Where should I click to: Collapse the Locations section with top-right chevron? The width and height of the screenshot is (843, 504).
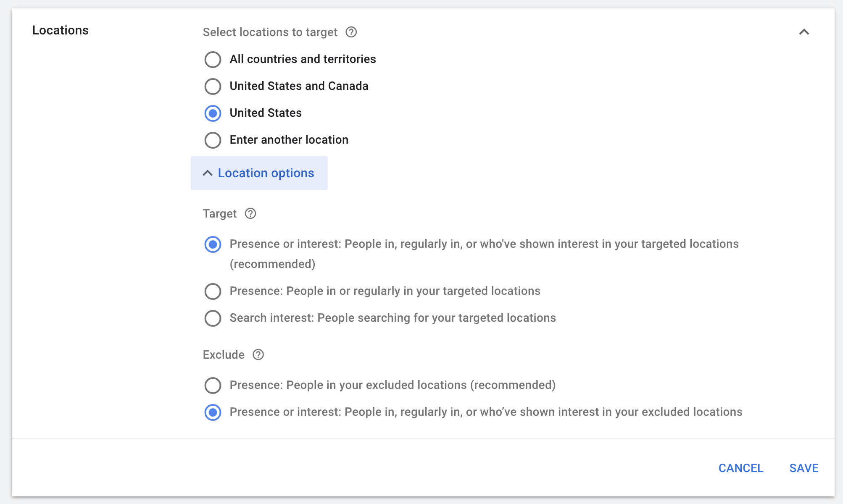(x=804, y=32)
